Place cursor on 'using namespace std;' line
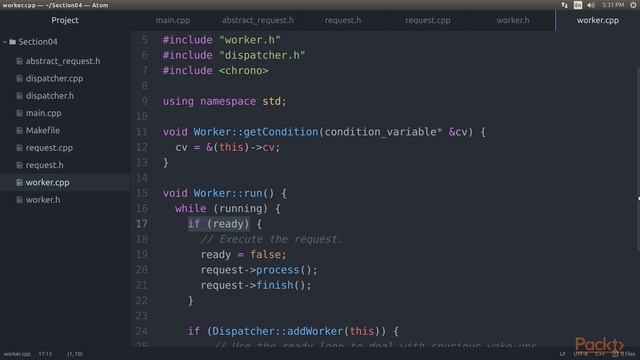 (224, 101)
